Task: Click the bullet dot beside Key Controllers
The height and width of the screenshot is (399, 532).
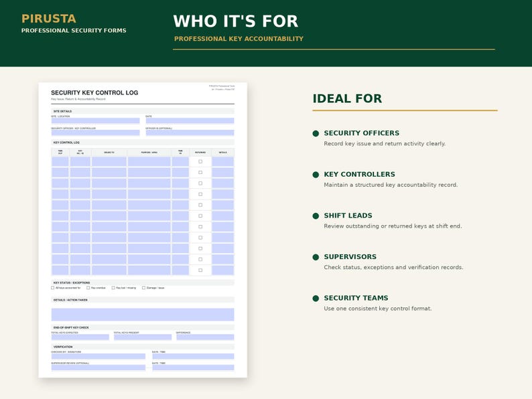Action: pos(316,175)
